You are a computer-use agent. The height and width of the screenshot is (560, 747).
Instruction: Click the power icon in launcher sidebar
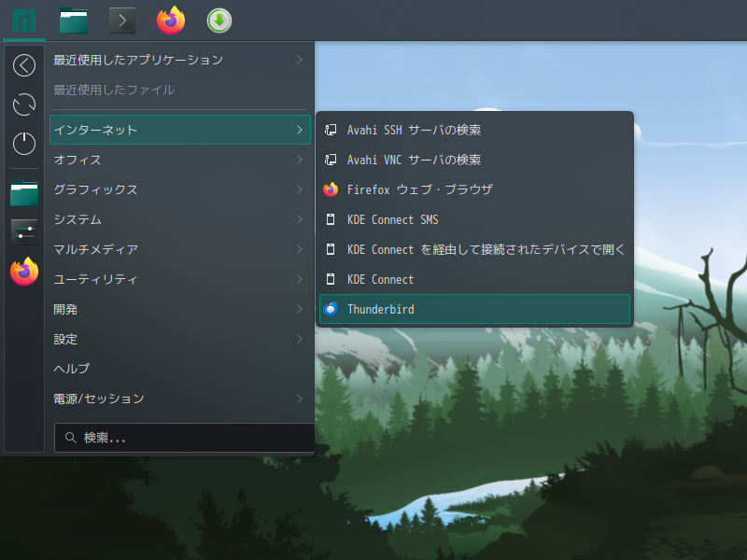click(24, 144)
